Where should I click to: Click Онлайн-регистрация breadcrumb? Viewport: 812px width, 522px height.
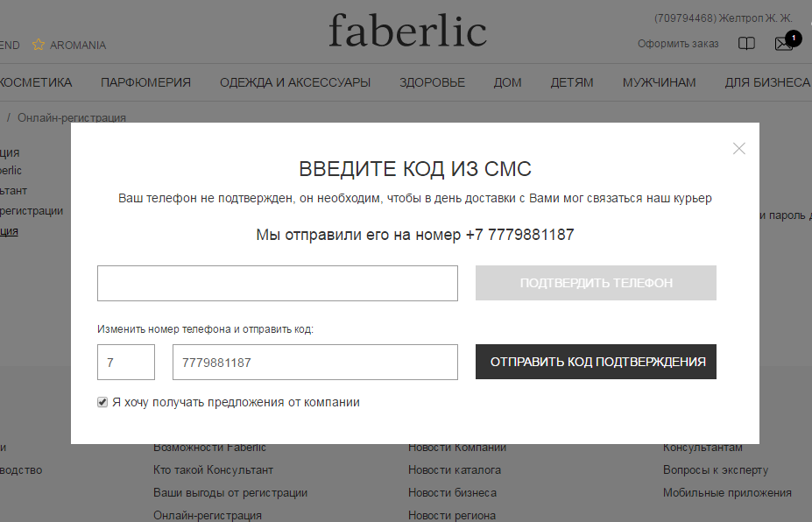[72, 117]
